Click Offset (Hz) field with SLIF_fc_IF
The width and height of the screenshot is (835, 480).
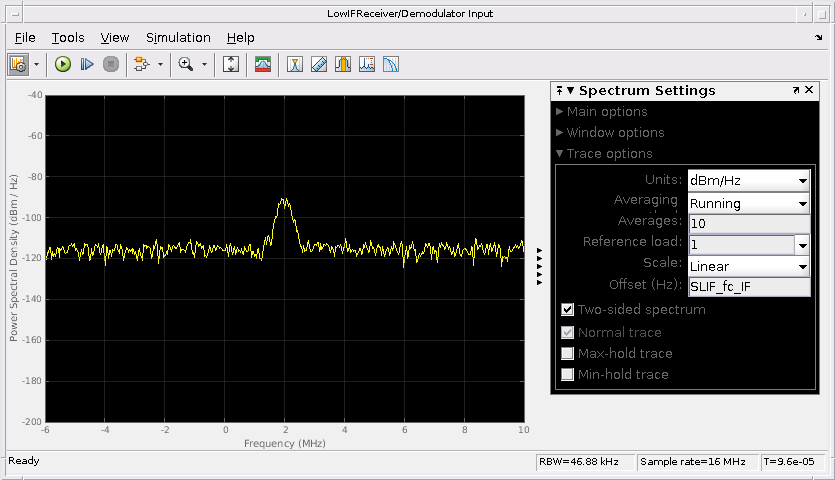[x=749, y=287]
